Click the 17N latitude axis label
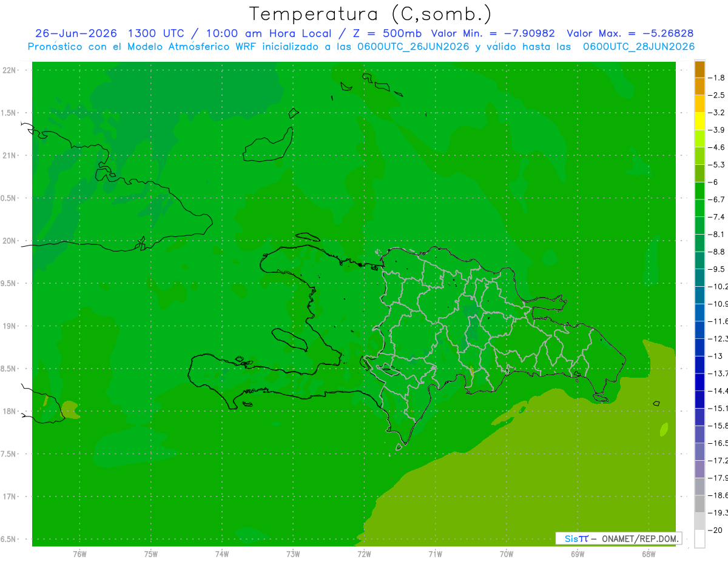The image size is (728, 562). coord(10,497)
